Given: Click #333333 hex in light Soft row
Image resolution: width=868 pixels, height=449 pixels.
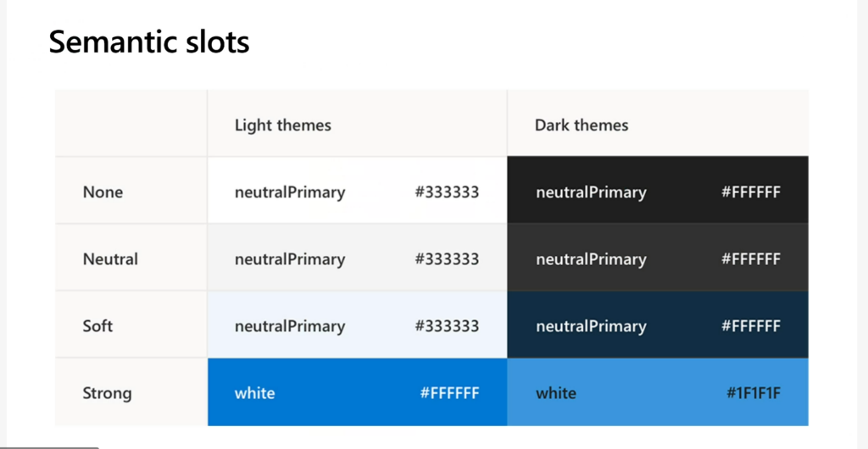Looking at the screenshot, I should click(x=447, y=326).
